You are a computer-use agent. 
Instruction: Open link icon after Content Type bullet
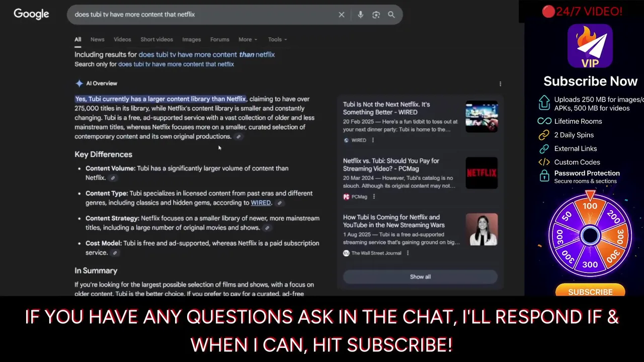click(x=280, y=203)
